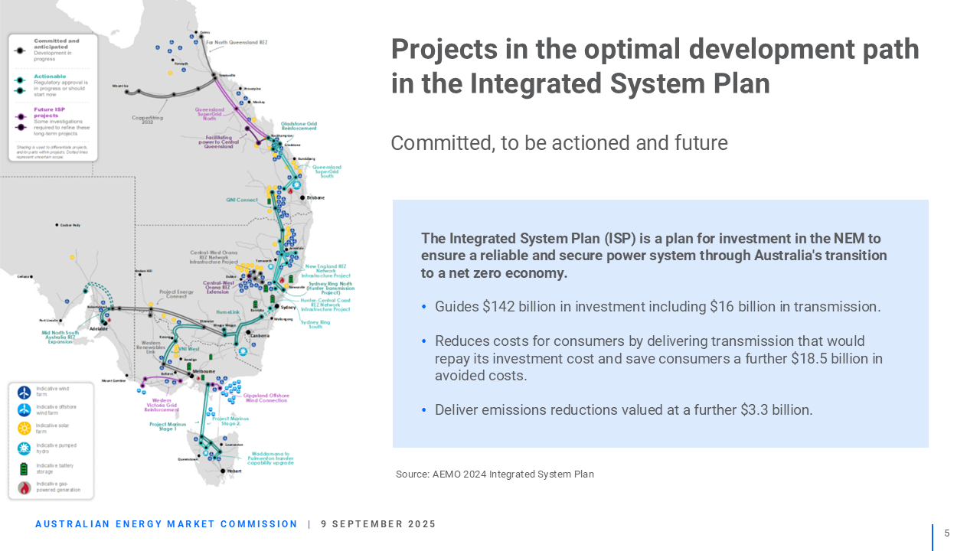Image resolution: width=980 pixels, height=551 pixels.
Task: Click the 'Waddamana to Palmerston transfer capability upgrade' label
Action: click(x=269, y=458)
